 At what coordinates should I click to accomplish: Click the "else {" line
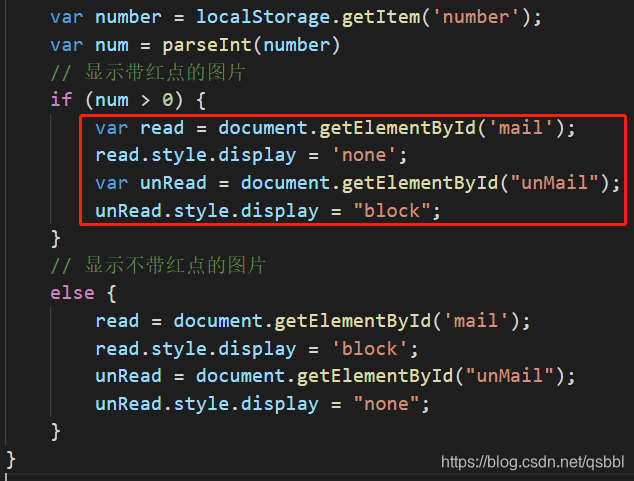pos(84,293)
